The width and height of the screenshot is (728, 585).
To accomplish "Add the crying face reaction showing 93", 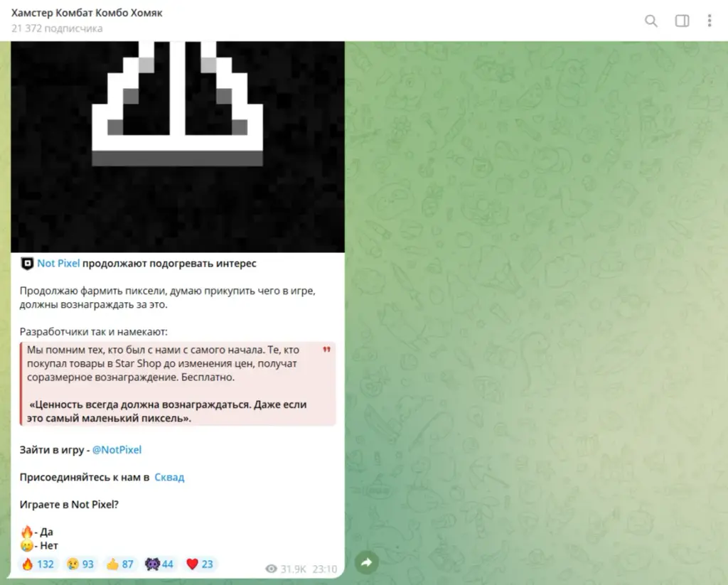I will (80, 564).
